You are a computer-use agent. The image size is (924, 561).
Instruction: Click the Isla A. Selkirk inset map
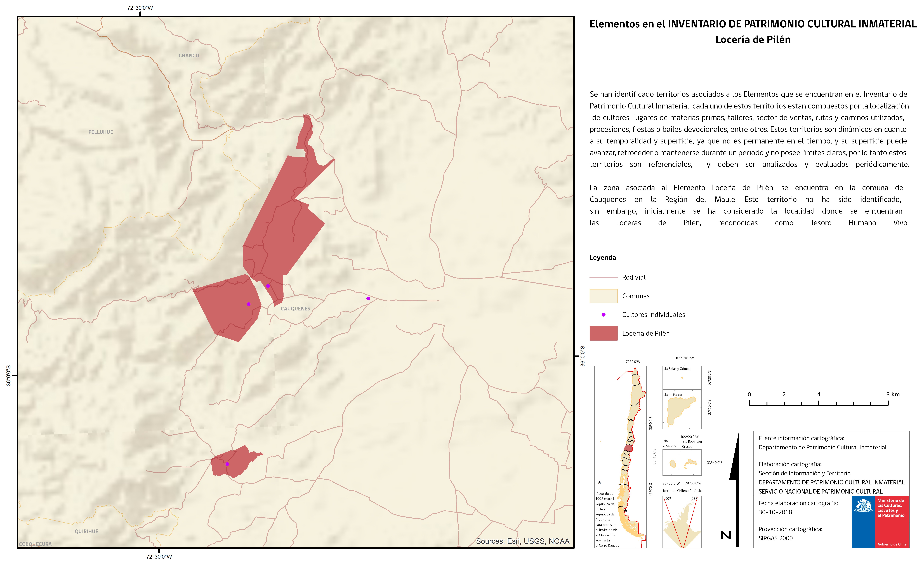coord(671,462)
